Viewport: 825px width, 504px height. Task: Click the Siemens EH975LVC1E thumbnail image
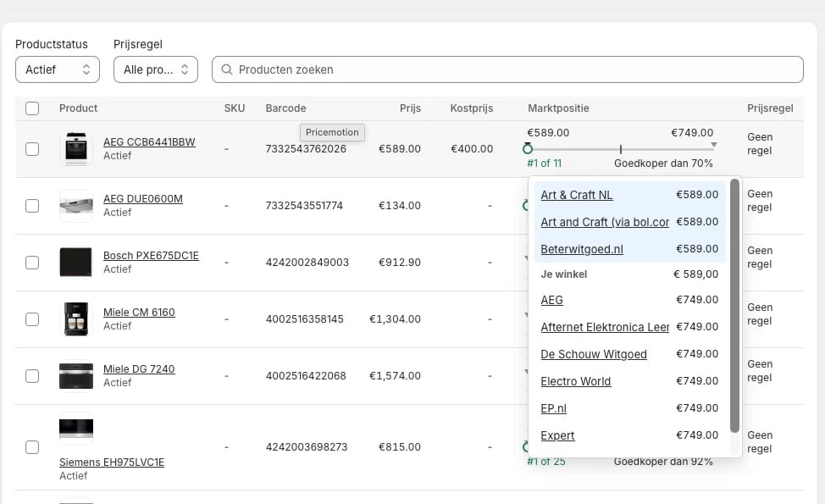75,429
